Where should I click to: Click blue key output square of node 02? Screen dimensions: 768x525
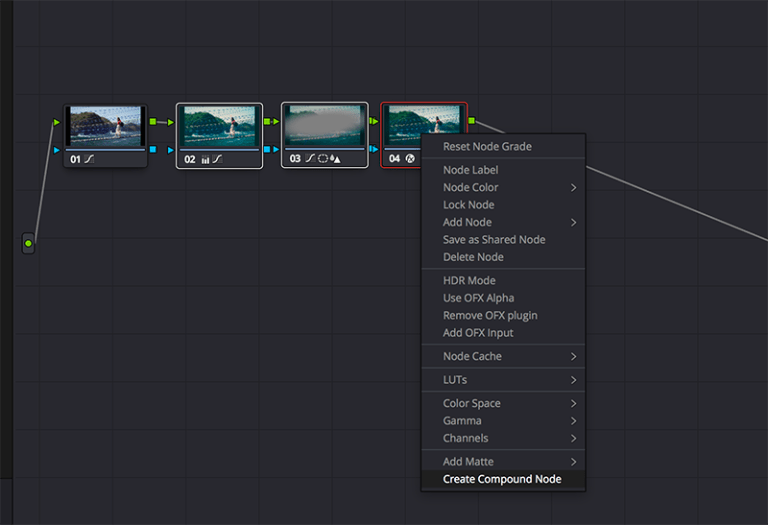(x=267, y=149)
